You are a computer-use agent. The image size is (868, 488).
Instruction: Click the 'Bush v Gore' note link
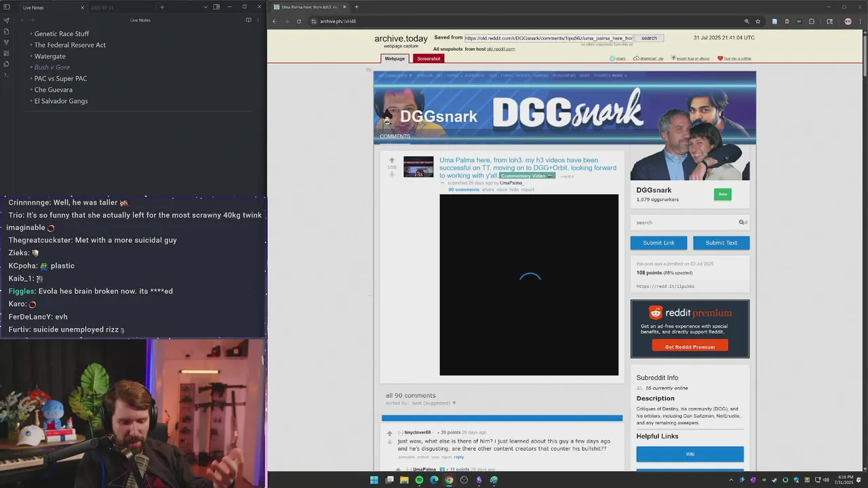(52, 67)
